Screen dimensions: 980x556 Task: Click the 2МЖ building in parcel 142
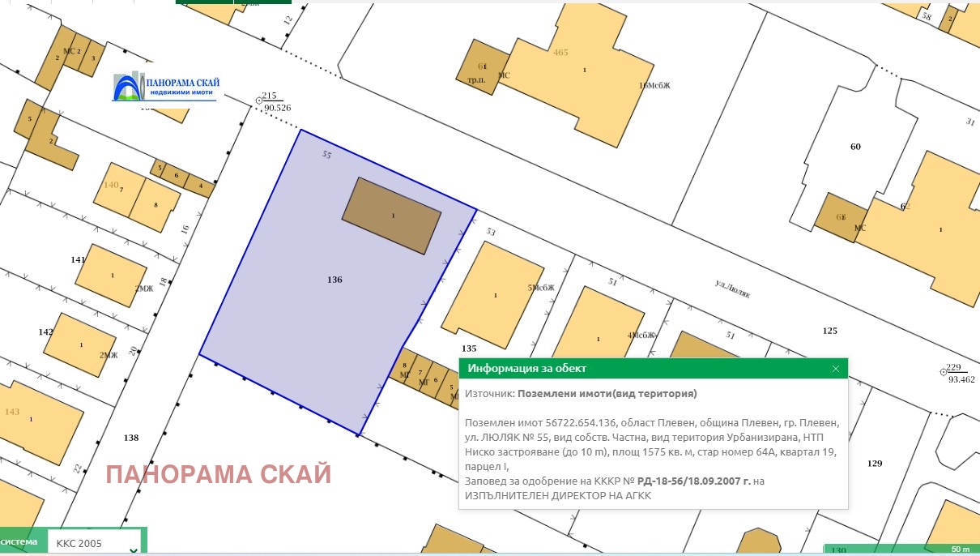[x=81, y=345]
